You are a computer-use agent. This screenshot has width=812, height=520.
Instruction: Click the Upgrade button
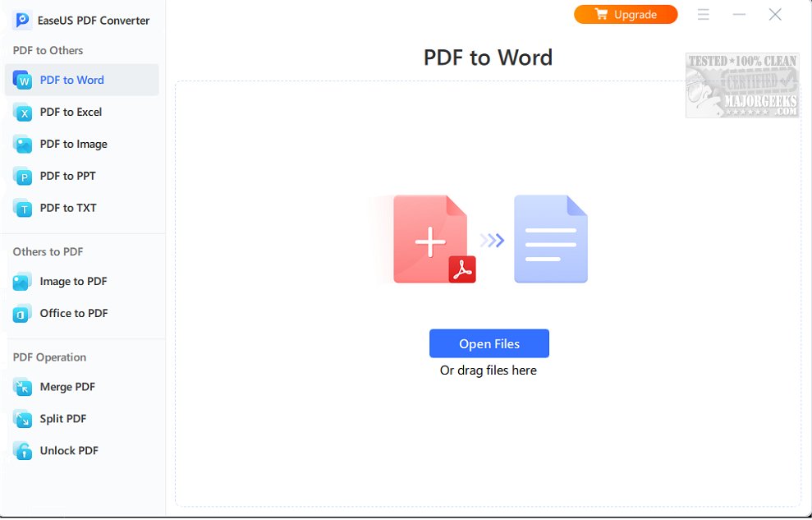626,14
